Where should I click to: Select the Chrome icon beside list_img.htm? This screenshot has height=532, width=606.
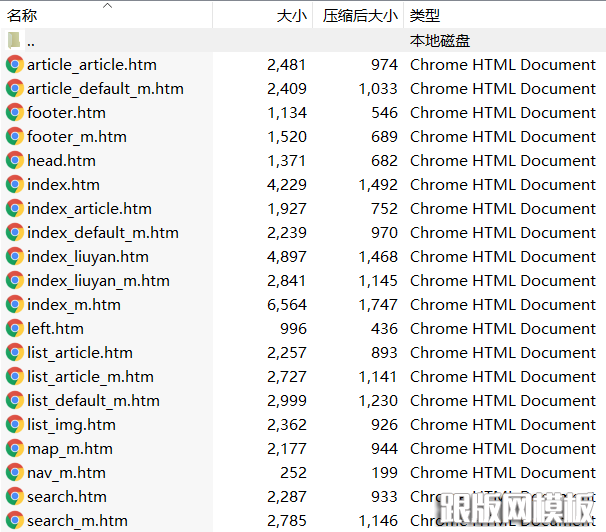pos(15,424)
